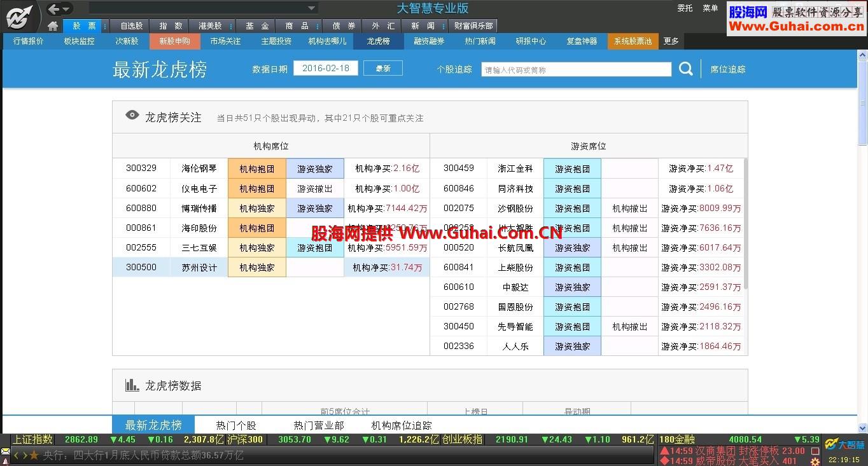
Task: Click the data date field 2016-02-18
Action: tap(326, 68)
